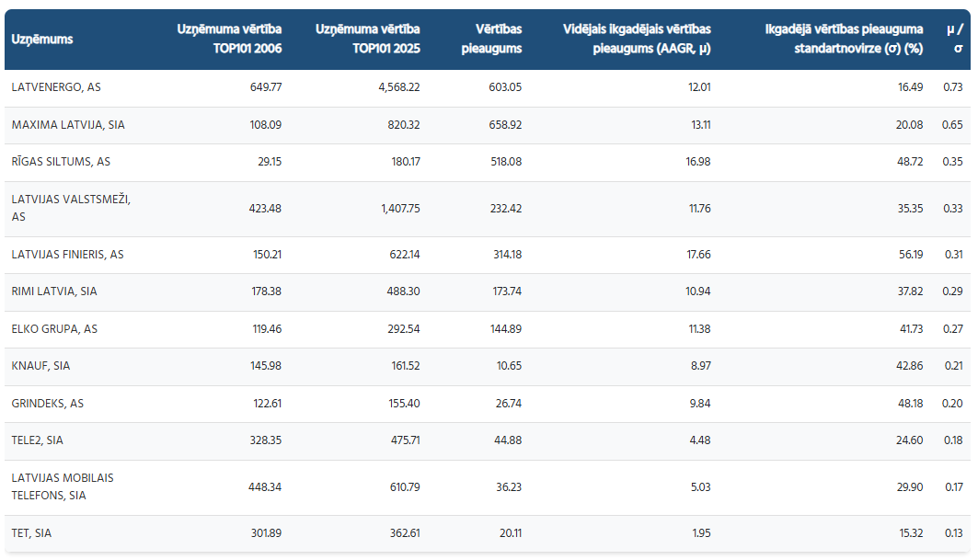Screen dimensions: 978x560
Task: Select the GRINDEKS, AS cell
Action: 48,404
